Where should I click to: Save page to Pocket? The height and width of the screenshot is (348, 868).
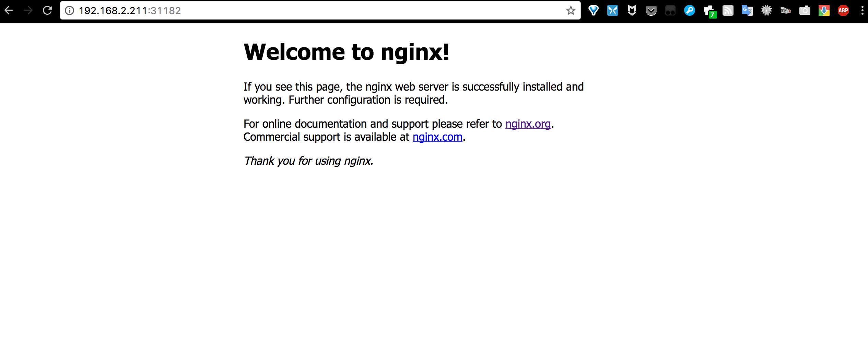point(651,11)
